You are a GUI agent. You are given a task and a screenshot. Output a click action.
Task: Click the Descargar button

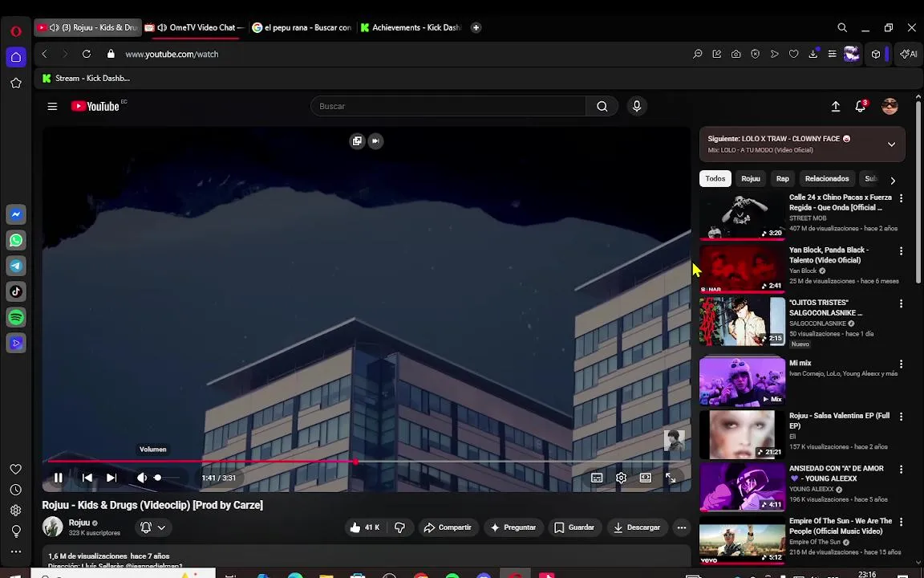[x=636, y=527]
